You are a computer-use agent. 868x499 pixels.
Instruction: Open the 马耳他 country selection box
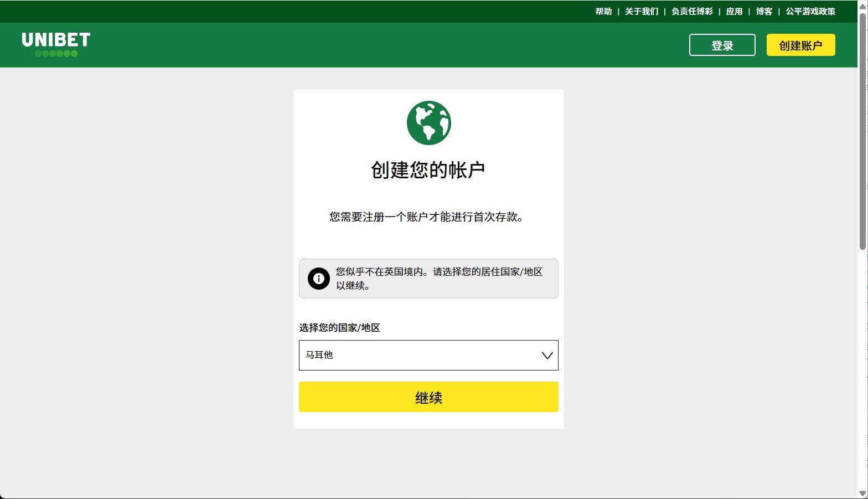[x=428, y=355]
